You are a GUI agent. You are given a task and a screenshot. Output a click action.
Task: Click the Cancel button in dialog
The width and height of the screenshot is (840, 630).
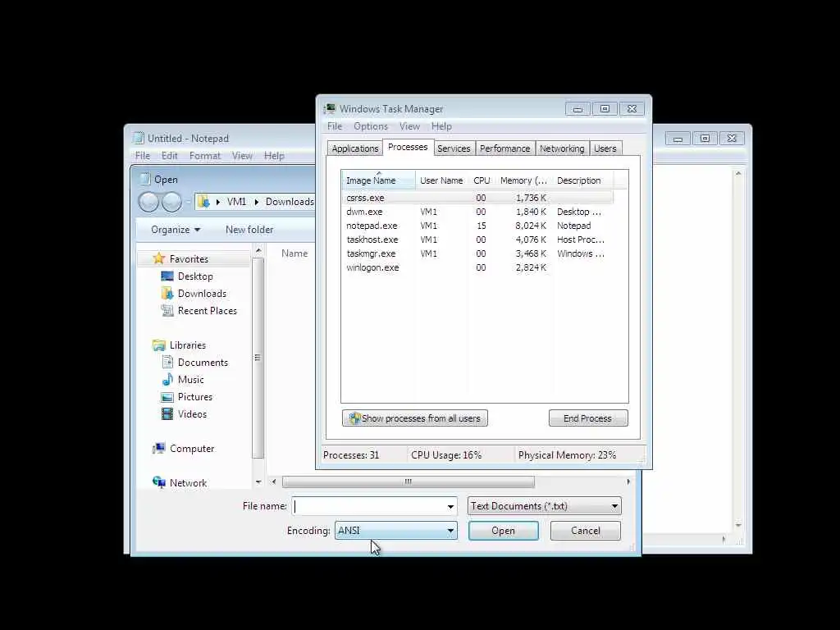[585, 531]
